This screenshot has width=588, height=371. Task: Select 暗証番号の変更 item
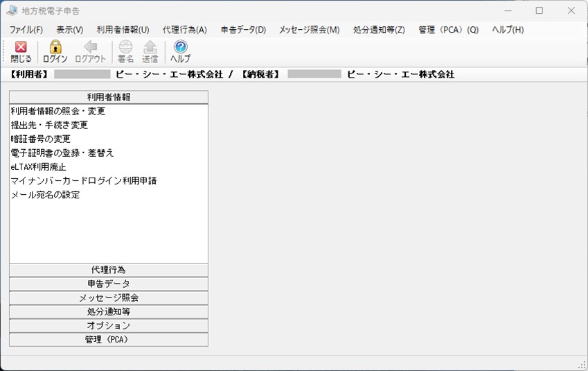[41, 139]
